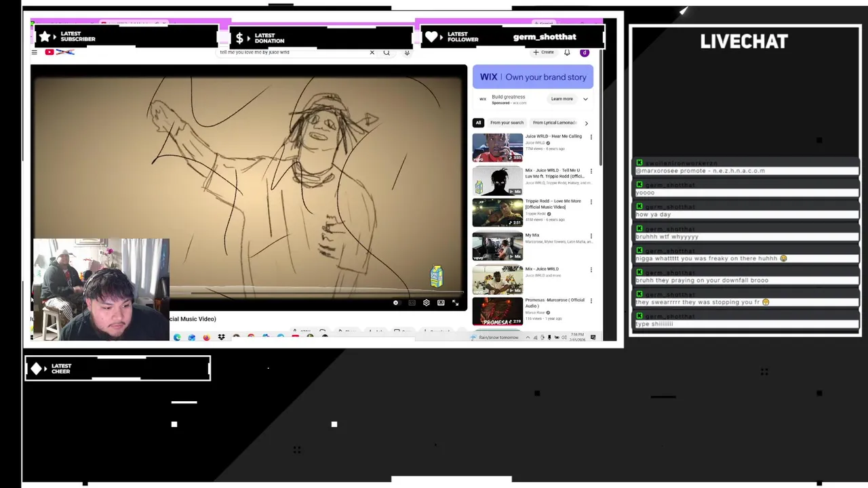Click the Latest Donation dollar icon
Image resolution: width=868 pixels, height=488 pixels.
pos(239,38)
